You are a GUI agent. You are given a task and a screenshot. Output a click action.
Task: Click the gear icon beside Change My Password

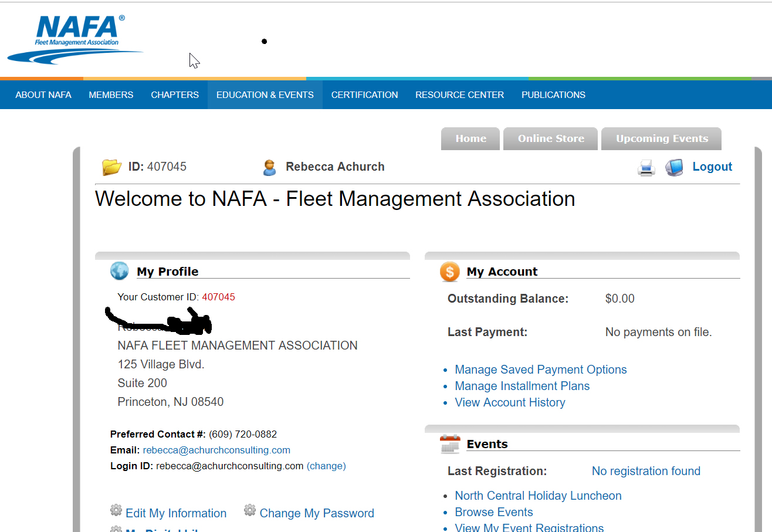coord(250,510)
